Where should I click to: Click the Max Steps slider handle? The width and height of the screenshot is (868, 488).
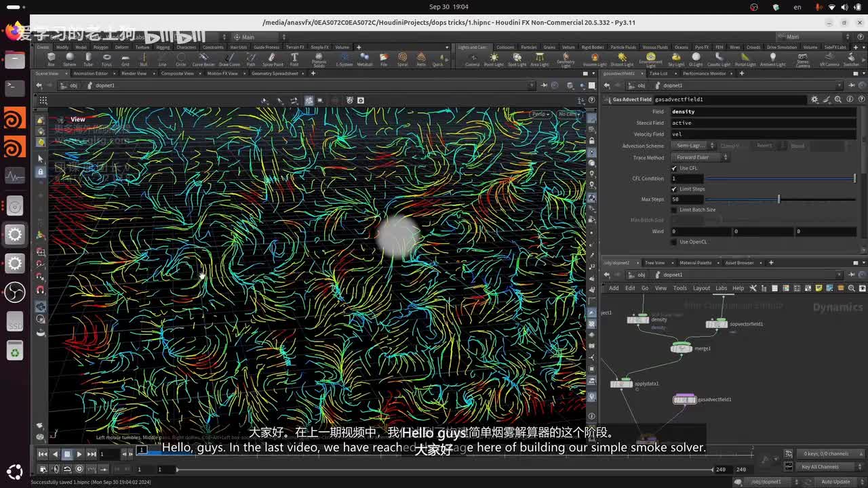pyautogui.click(x=778, y=199)
